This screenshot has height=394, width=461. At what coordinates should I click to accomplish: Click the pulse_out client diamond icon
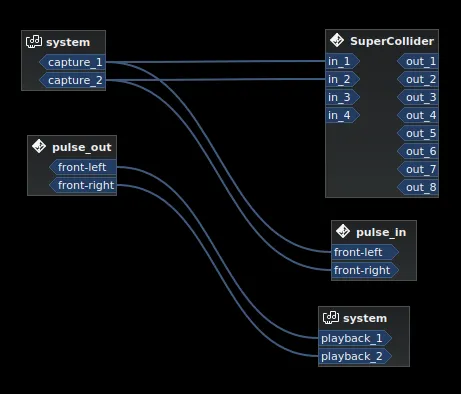tap(39, 146)
